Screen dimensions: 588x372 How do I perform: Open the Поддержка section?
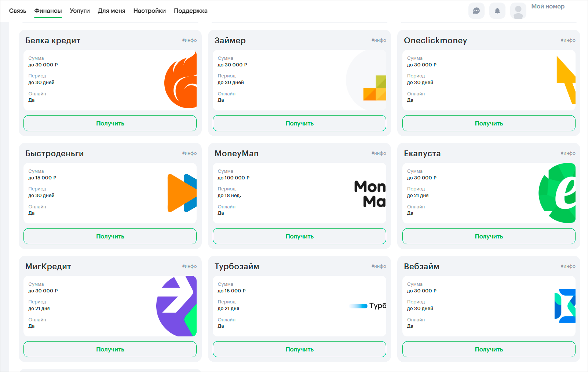(190, 11)
